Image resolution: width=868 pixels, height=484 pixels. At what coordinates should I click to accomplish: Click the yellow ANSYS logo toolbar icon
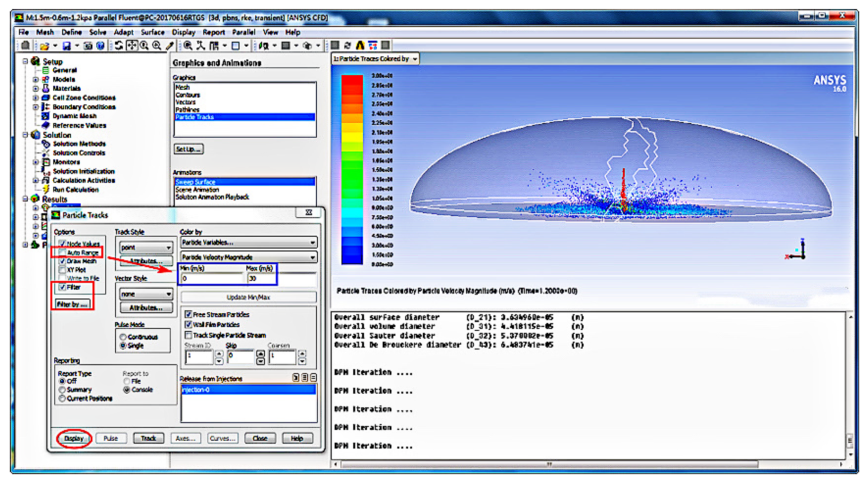[360, 45]
